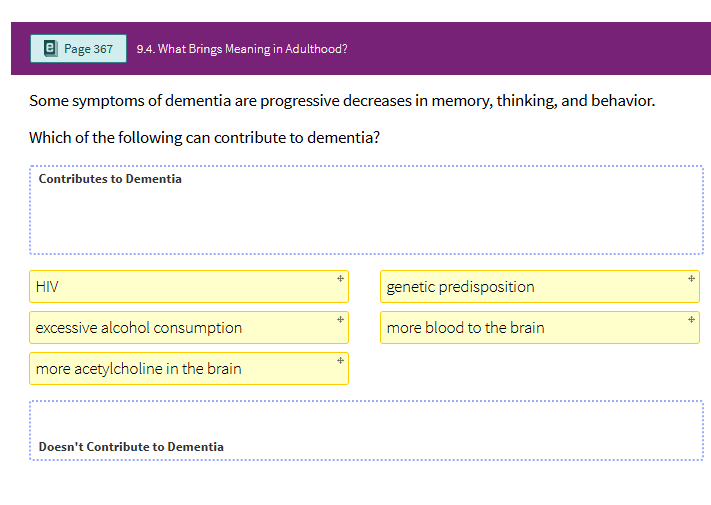Click the empty space inside the top drop zone
The height and width of the screenshot is (505, 711).
point(366,222)
